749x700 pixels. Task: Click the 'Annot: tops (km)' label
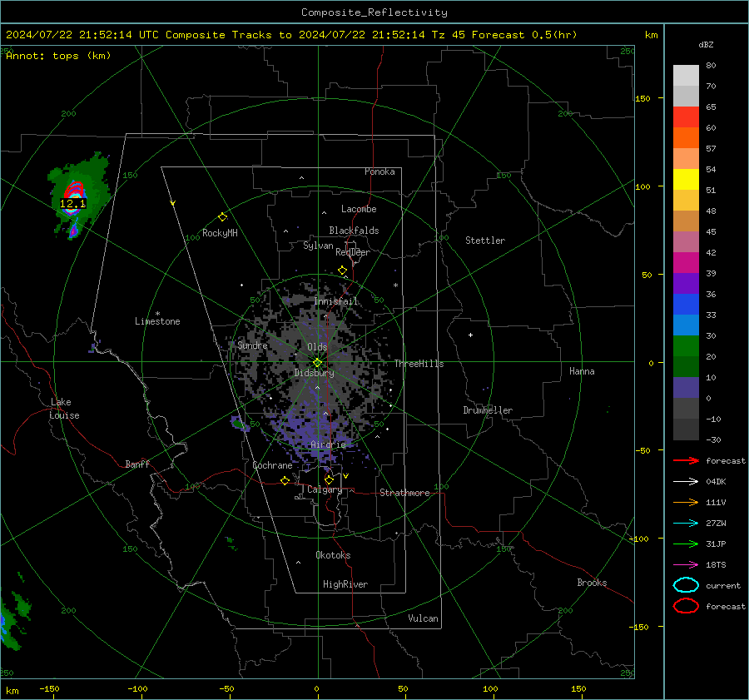58,56
